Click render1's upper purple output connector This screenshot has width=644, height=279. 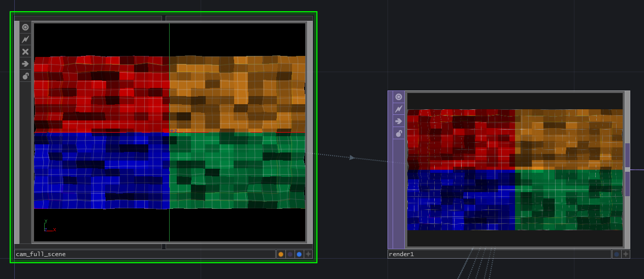click(x=627, y=155)
